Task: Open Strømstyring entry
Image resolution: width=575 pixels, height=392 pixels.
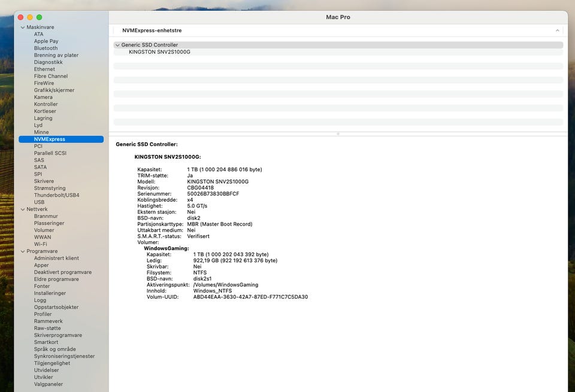Action: point(50,188)
